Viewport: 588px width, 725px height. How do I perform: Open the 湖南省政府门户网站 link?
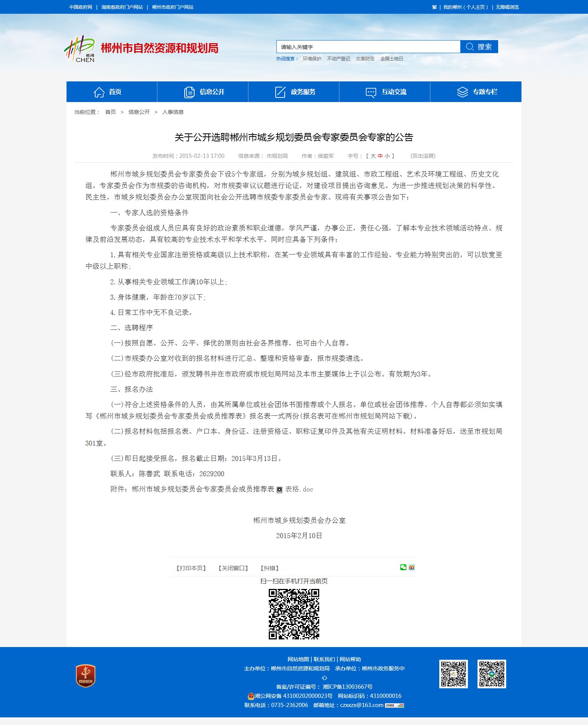(x=122, y=7)
